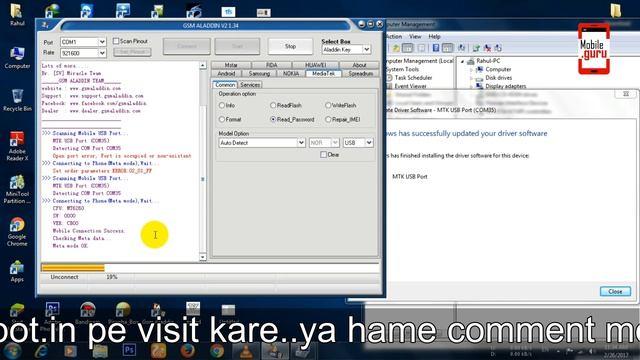
Task: Click the log panel scroll-up arrow
Action: 202,65
